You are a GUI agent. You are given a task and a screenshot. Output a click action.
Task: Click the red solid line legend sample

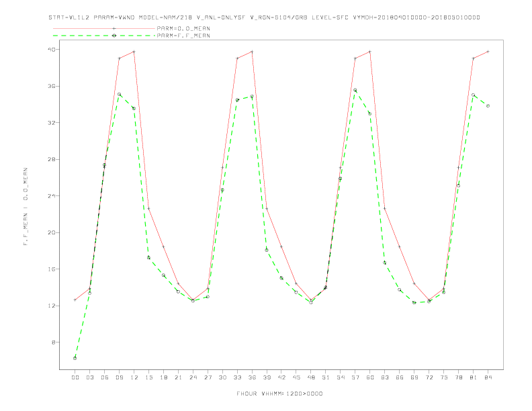coord(104,28)
